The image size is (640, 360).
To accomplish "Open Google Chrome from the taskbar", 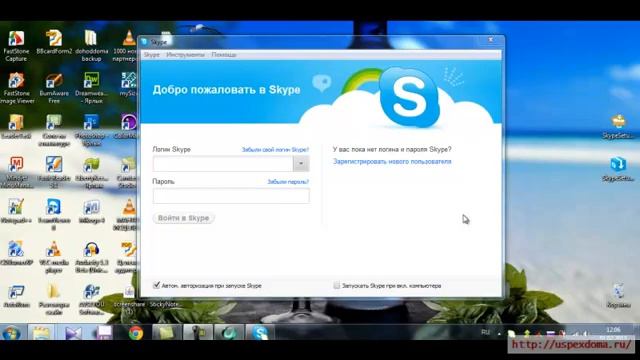I will (136, 333).
